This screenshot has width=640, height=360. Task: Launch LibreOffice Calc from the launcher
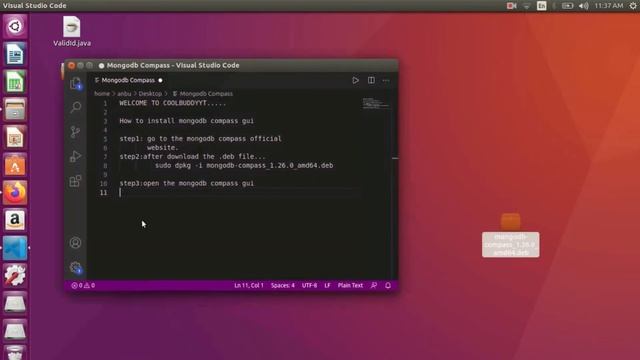coord(15,82)
